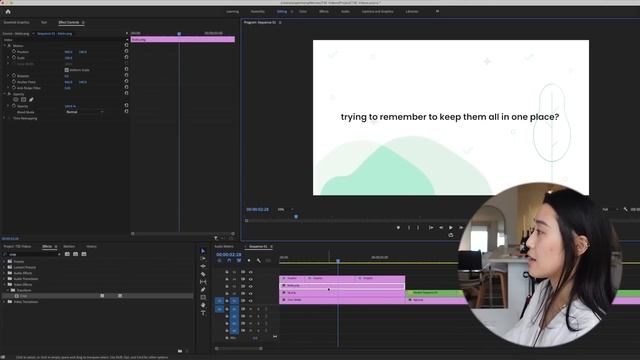Image resolution: width=640 pixels, height=360 pixels.
Task: Hide the V3 track output eye
Action: 251,287
